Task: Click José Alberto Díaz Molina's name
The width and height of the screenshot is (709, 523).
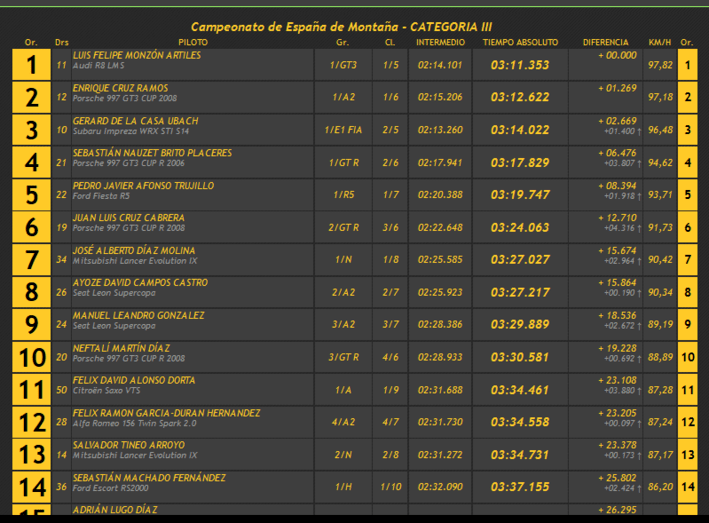Action: coord(134,251)
